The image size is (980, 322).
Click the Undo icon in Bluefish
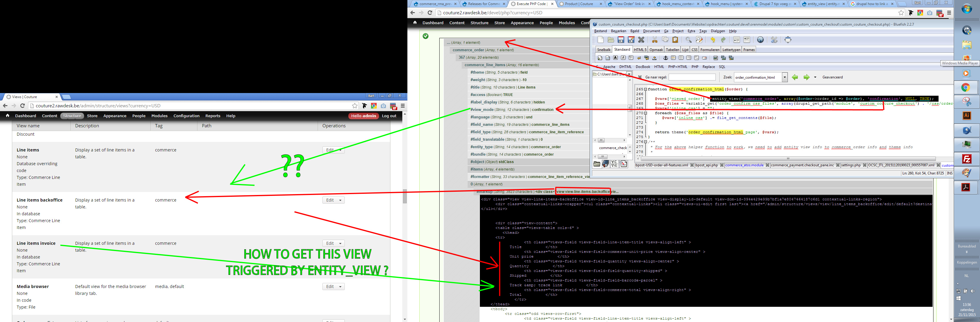[712, 40]
